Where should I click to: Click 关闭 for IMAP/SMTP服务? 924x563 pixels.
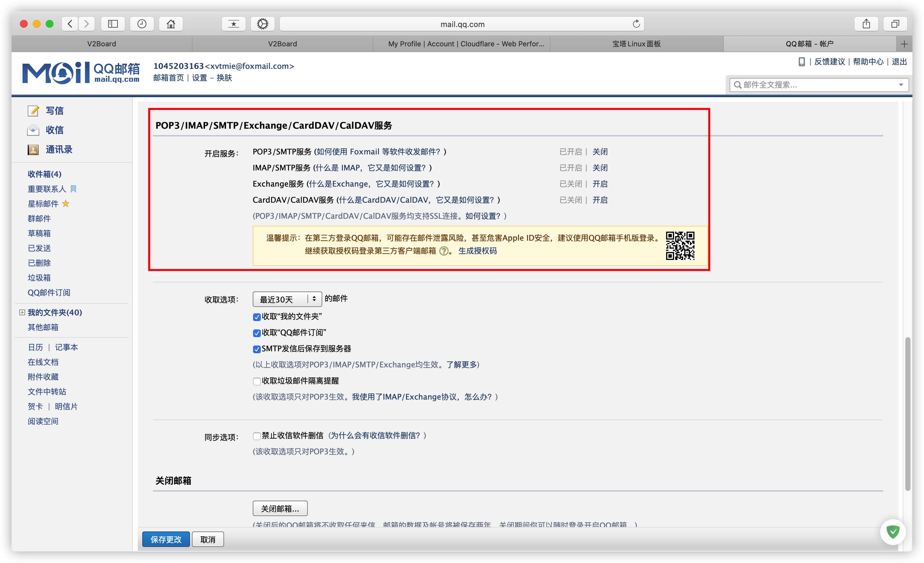tap(600, 168)
